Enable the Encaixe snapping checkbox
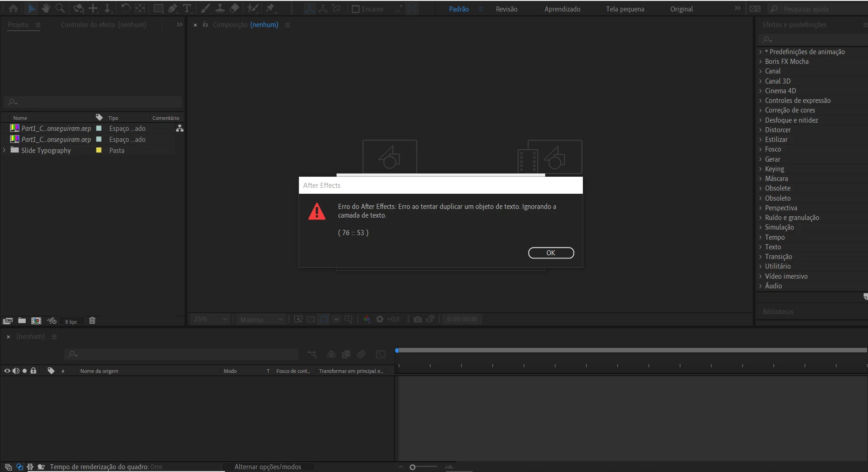The height and width of the screenshot is (472, 868). tap(355, 9)
